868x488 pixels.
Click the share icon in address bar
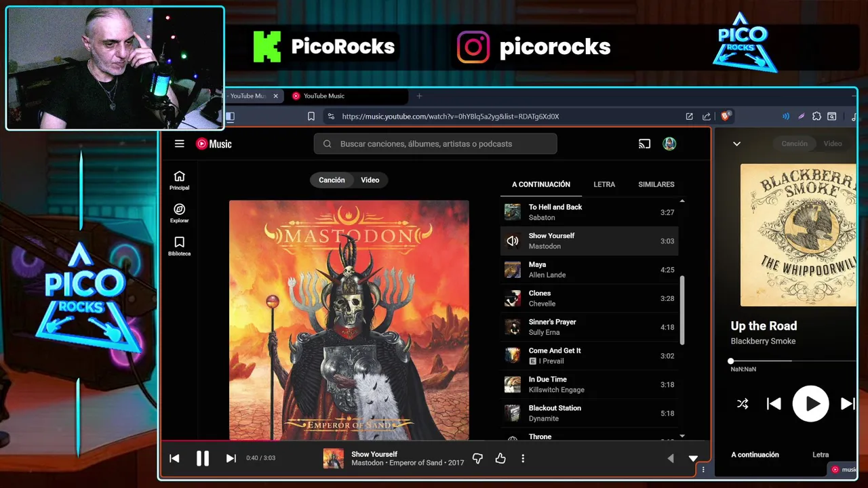pos(707,117)
